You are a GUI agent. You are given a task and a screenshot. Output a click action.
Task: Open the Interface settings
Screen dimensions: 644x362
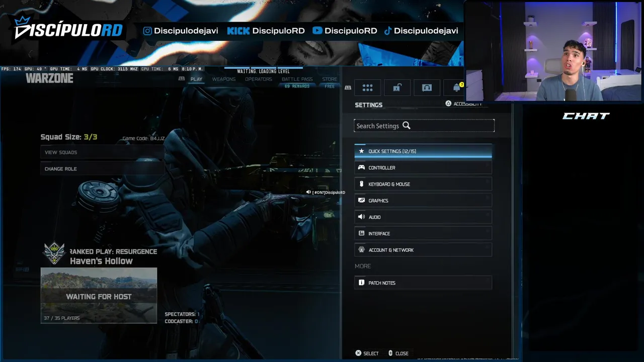pos(423,233)
